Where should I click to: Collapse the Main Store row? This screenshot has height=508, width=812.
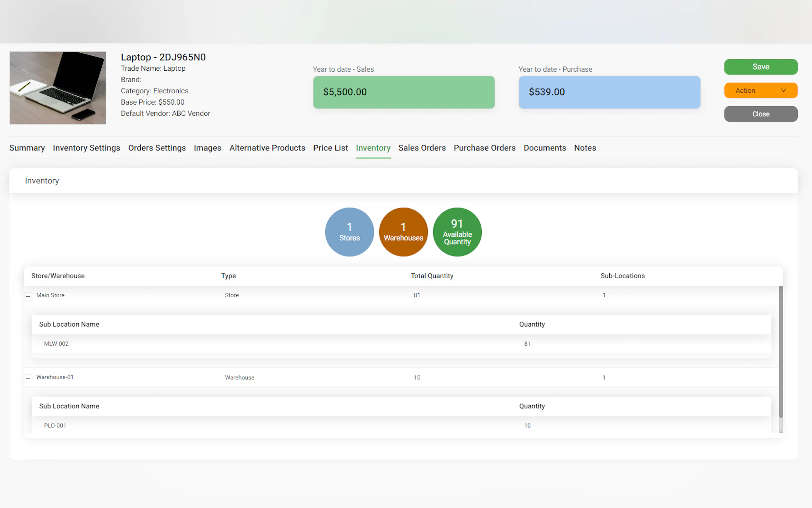point(28,296)
